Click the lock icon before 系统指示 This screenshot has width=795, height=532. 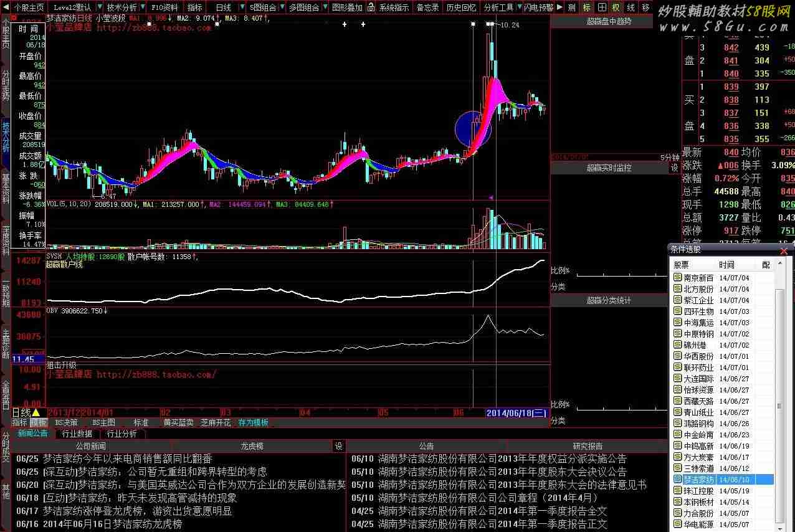pyautogui.click(x=372, y=7)
